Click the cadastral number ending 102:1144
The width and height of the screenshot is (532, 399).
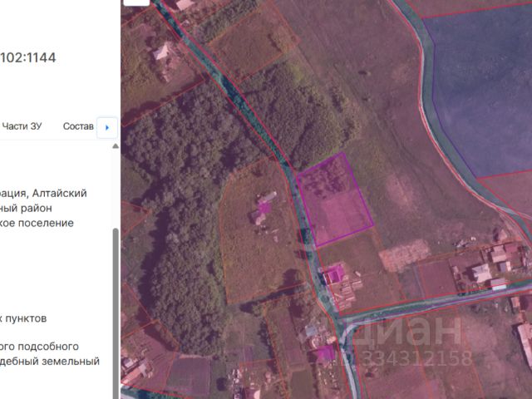(27, 57)
